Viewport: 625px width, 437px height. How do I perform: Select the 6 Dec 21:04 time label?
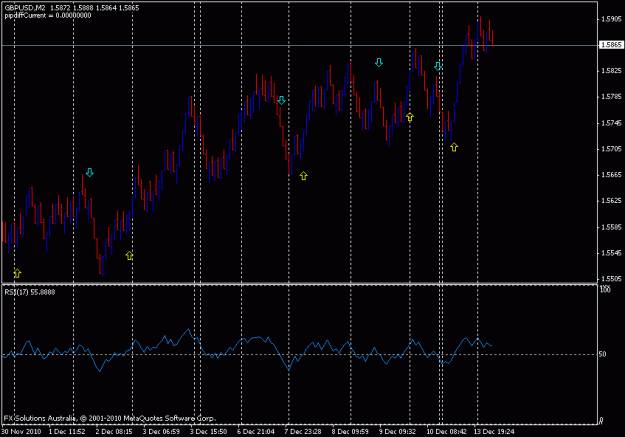(x=256, y=431)
